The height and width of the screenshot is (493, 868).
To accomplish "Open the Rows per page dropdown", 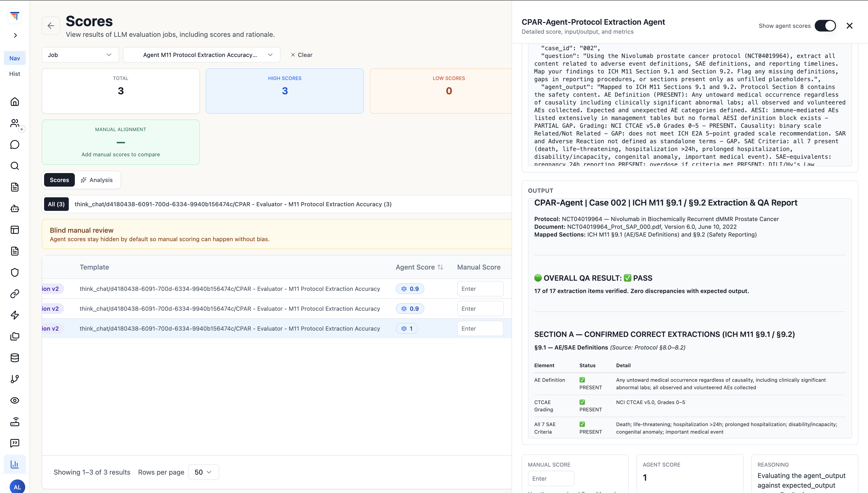I will point(203,472).
